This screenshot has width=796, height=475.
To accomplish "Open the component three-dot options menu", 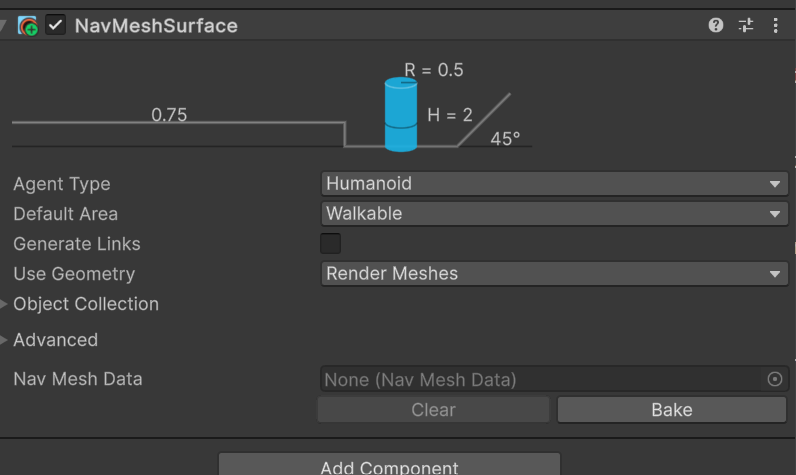I will click(x=776, y=26).
